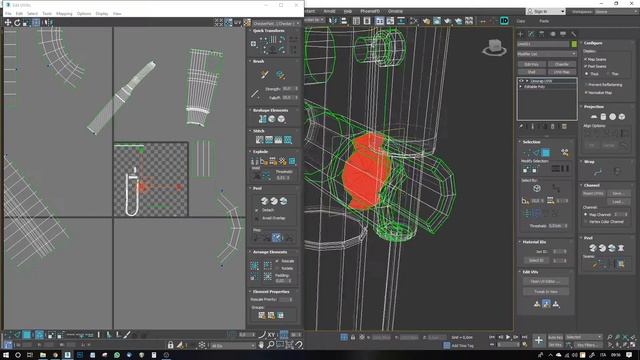Toggle the Rescale checkbox in Arrange Elements
This screenshot has height=360, width=640.
(x=278, y=261)
